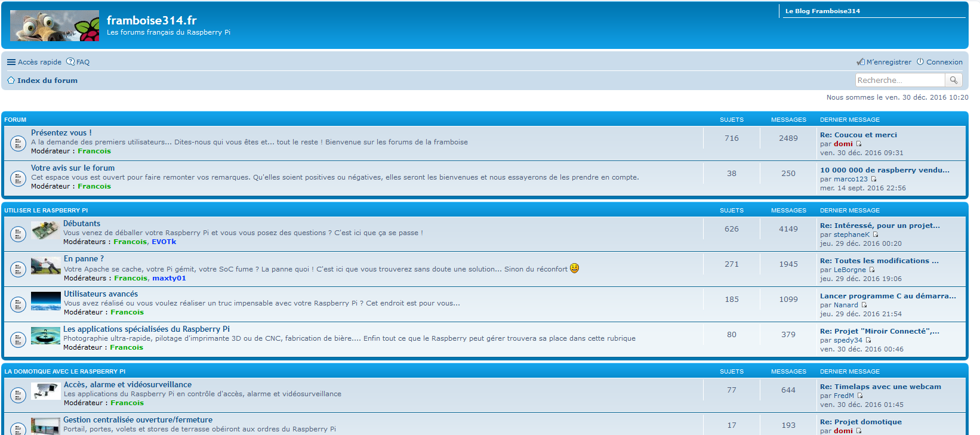Open Re: Projet Miroir Connecté post
The height and width of the screenshot is (435, 980).
click(880, 331)
